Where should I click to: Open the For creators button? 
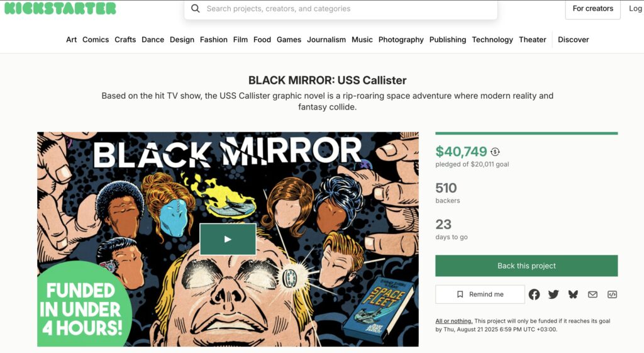(592, 9)
